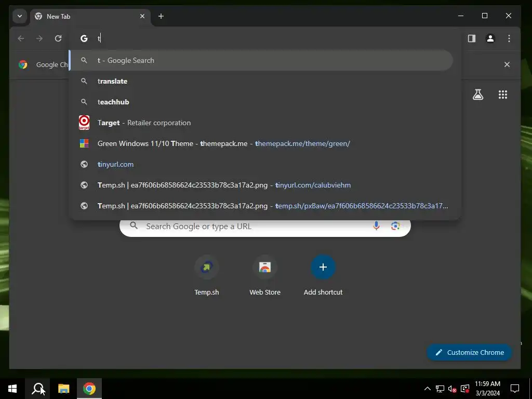
Task: Open Chrome Labs flask icon
Action: [478, 95]
